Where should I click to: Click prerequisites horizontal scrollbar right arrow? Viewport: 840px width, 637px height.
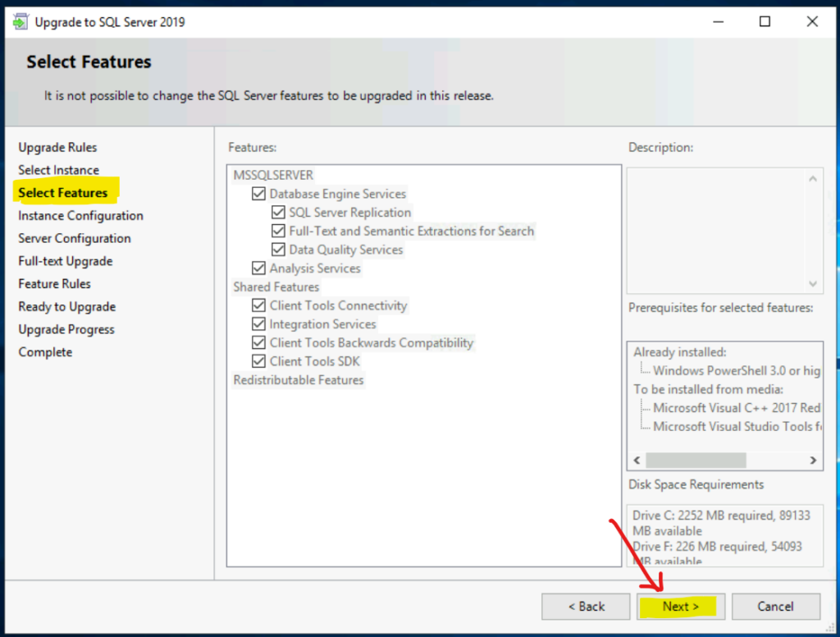click(813, 460)
